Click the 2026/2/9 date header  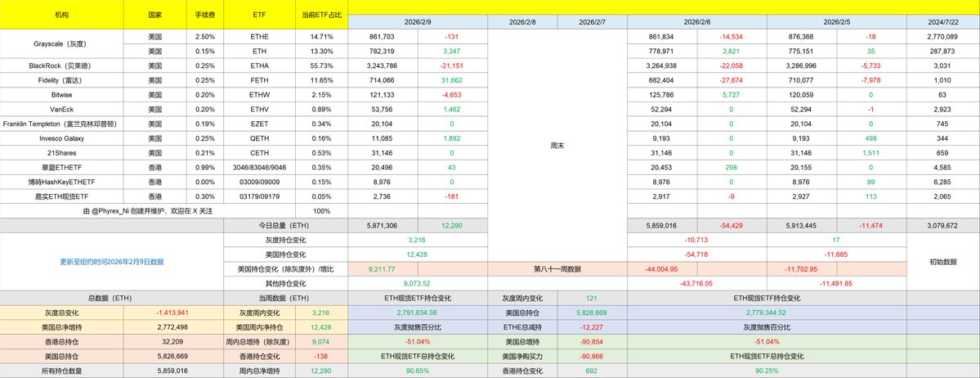click(x=417, y=21)
